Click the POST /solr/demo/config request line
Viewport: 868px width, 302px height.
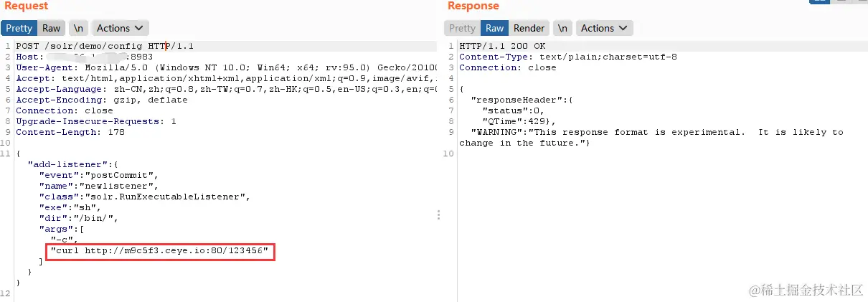click(x=105, y=46)
